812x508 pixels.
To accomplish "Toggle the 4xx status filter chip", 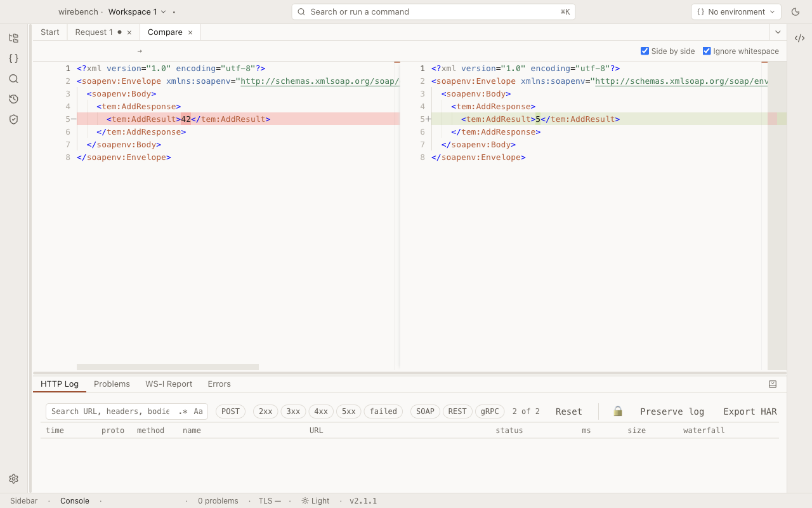I will pos(321,411).
